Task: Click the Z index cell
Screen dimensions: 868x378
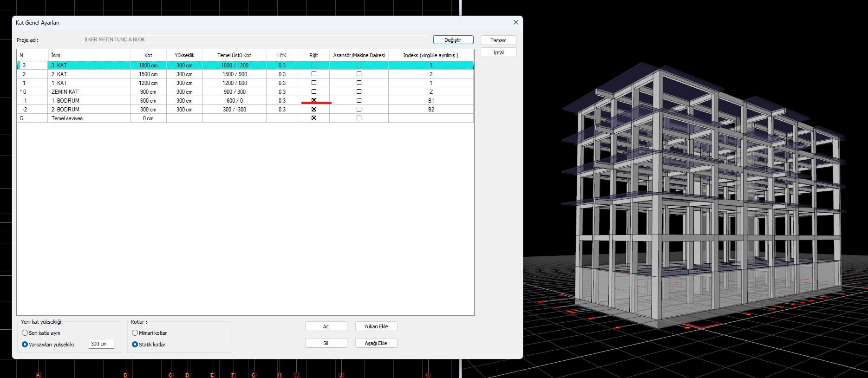Action: [431, 92]
